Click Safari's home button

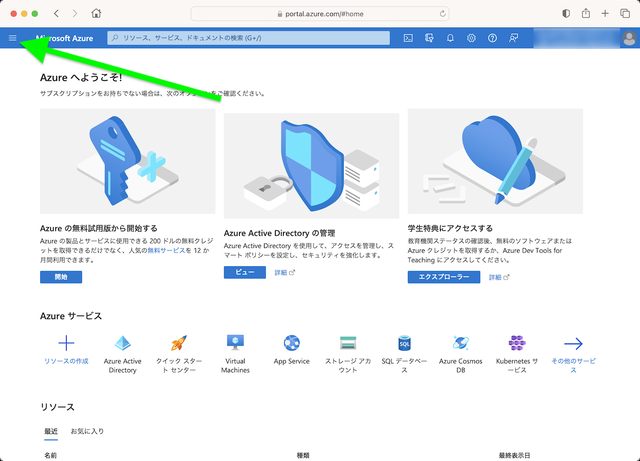(96, 13)
